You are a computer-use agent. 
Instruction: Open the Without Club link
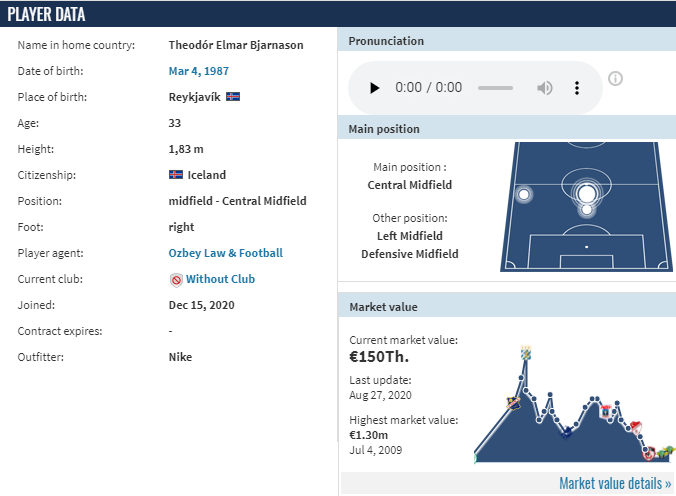pos(220,279)
